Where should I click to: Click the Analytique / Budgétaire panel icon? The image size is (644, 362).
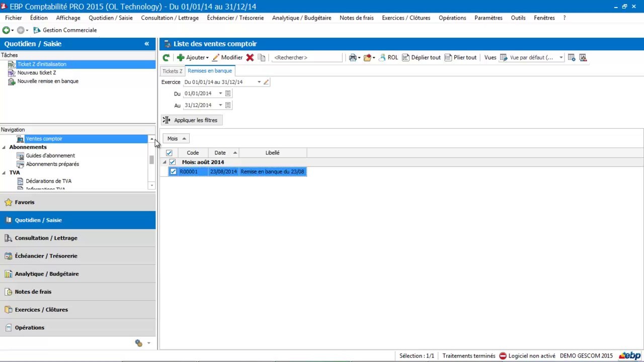pos(8,274)
